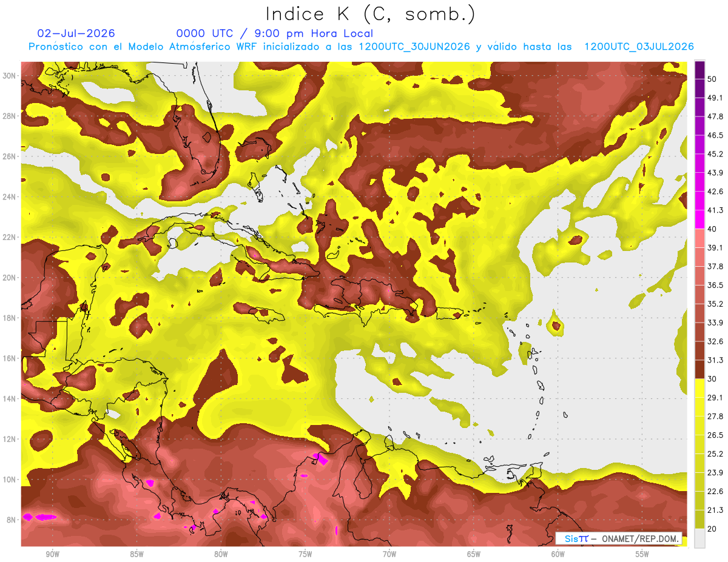Click the 65W longitude label
728x562 pixels.
pos(474,554)
